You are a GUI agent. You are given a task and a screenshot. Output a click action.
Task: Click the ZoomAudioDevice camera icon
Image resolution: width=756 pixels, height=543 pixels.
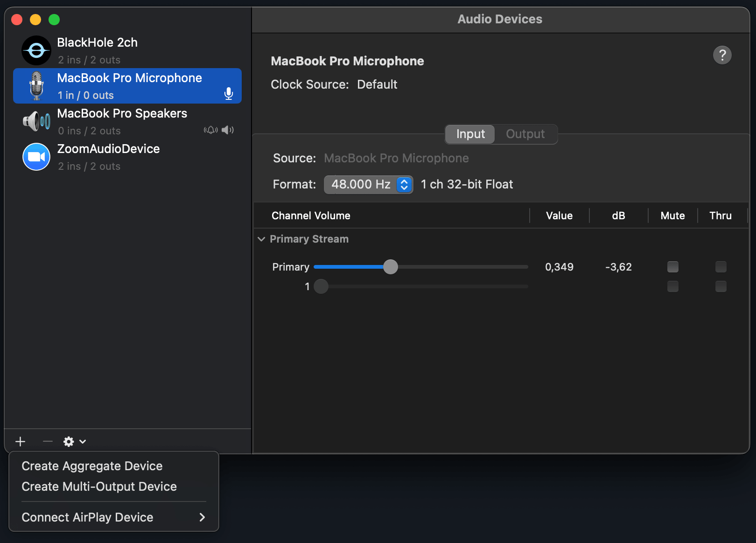pos(36,157)
